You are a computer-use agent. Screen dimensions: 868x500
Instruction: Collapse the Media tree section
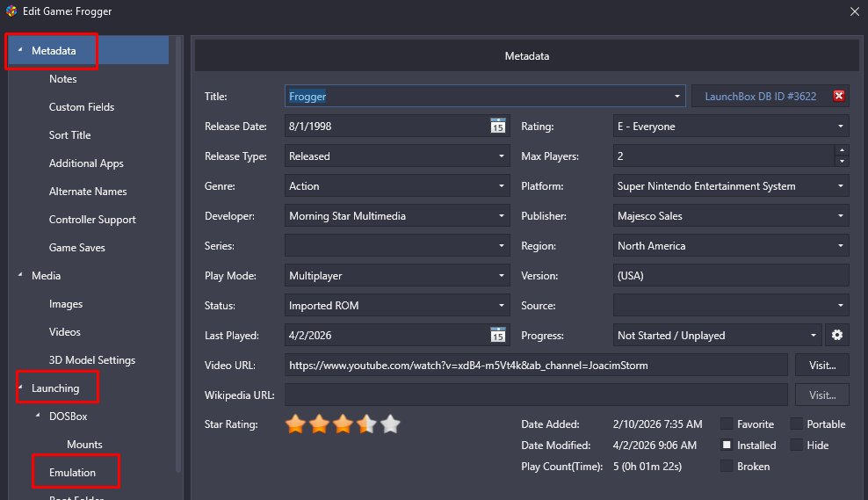click(20, 276)
